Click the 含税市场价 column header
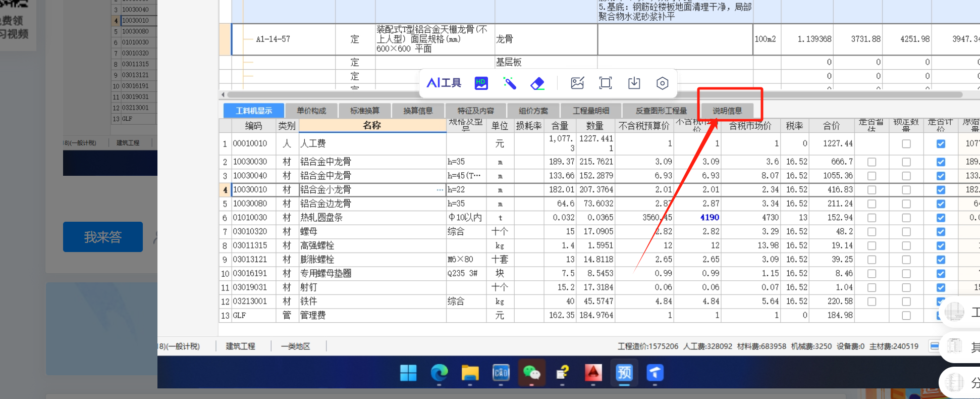The width and height of the screenshot is (980, 399). (x=750, y=126)
